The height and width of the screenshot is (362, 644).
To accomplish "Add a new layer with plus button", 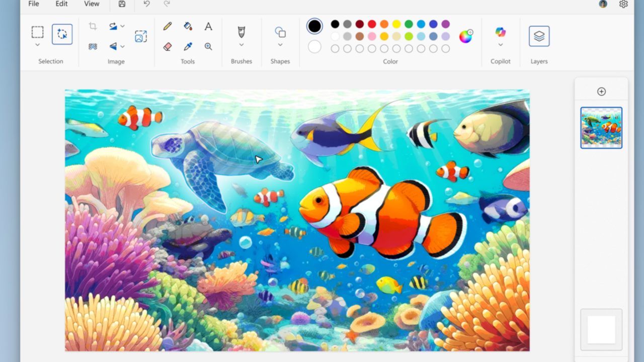I will point(601,92).
